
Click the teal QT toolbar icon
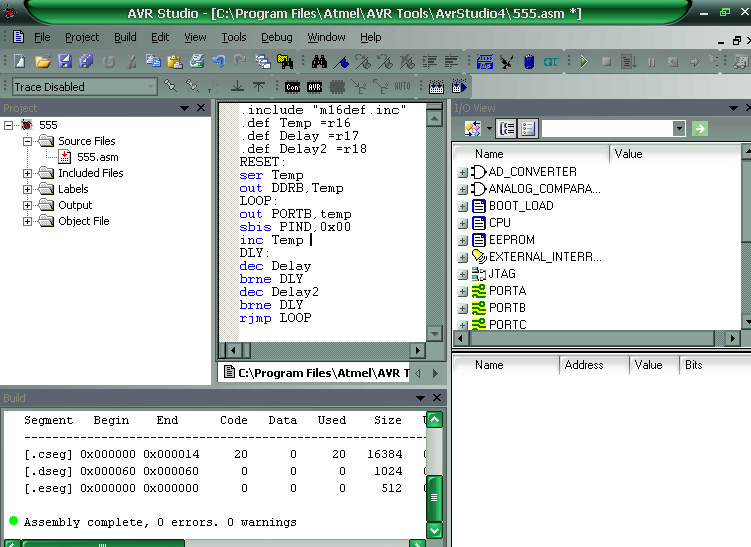point(551,62)
